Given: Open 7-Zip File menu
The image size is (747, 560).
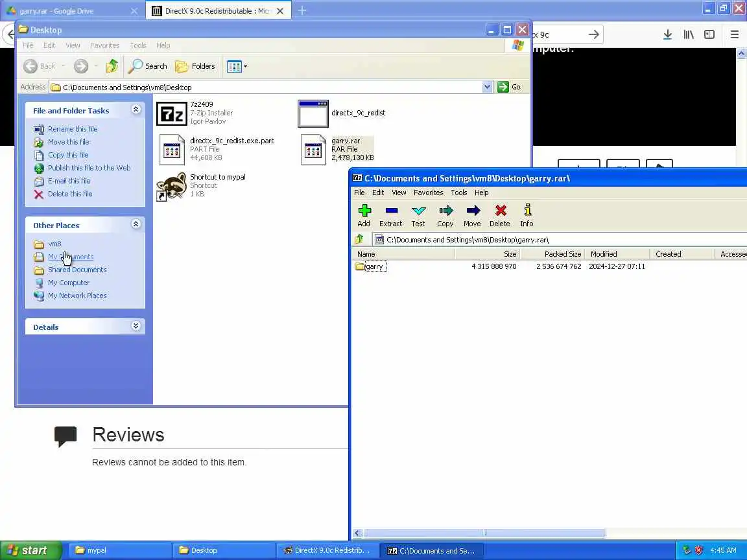Looking at the screenshot, I should pyautogui.click(x=359, y=192).
